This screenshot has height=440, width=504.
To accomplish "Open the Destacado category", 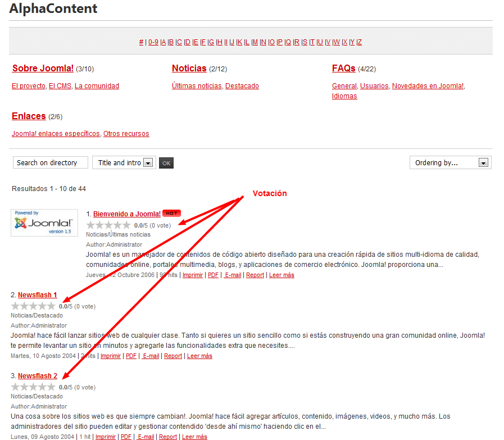I will pyautogui.click(x=242, y=86).
